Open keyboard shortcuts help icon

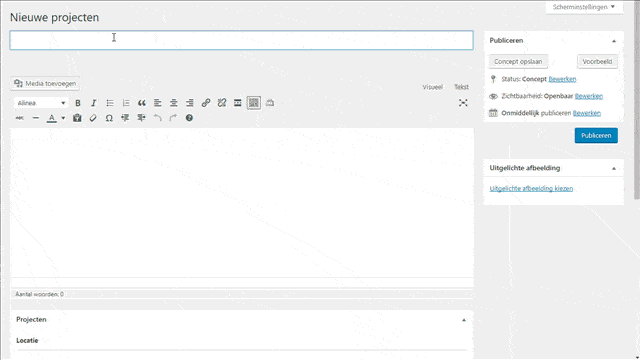point(189,118)
